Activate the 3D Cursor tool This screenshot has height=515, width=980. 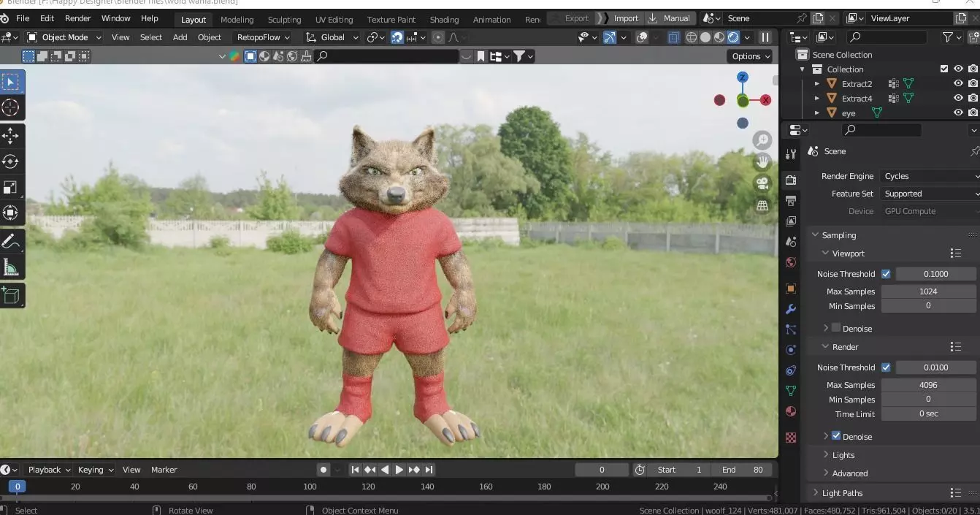pyautogui.click(x=11, y=108)
